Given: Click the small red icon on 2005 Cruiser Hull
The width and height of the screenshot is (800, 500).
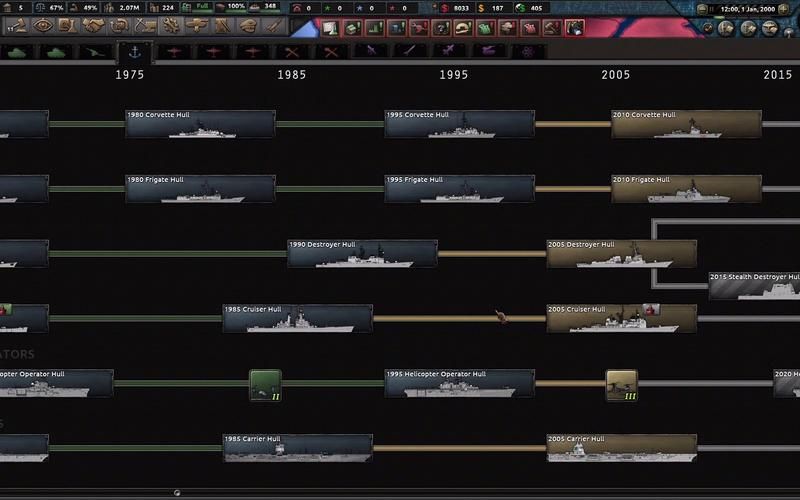Looking at the screenshot, I should (x=651, y=309).
